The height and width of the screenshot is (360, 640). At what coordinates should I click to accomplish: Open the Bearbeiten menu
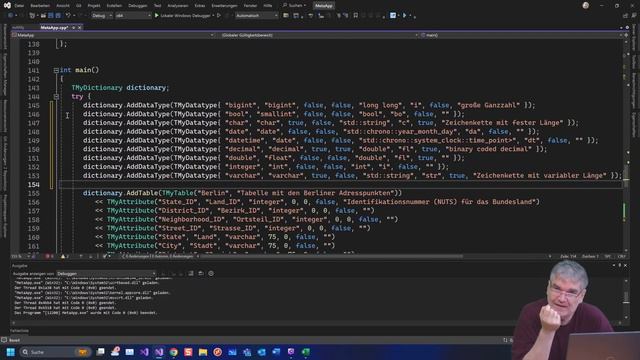pyautogui.click(x=40, y=6)
